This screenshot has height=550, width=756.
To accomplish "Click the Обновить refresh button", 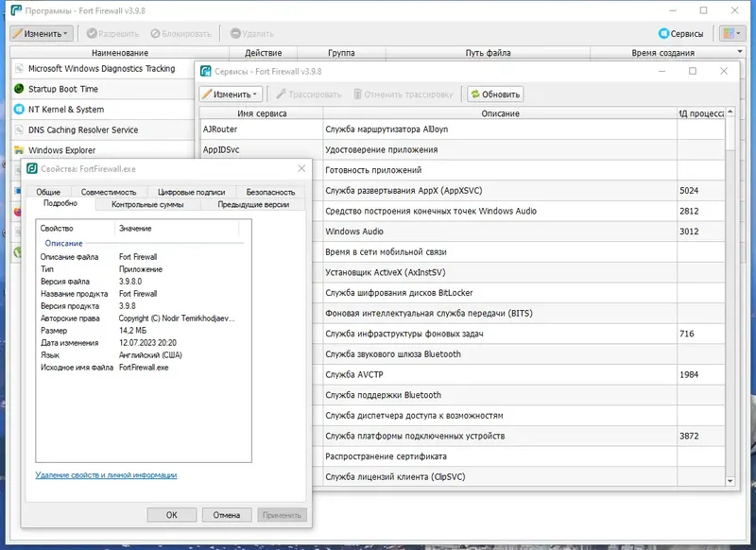I will [495, 94].
